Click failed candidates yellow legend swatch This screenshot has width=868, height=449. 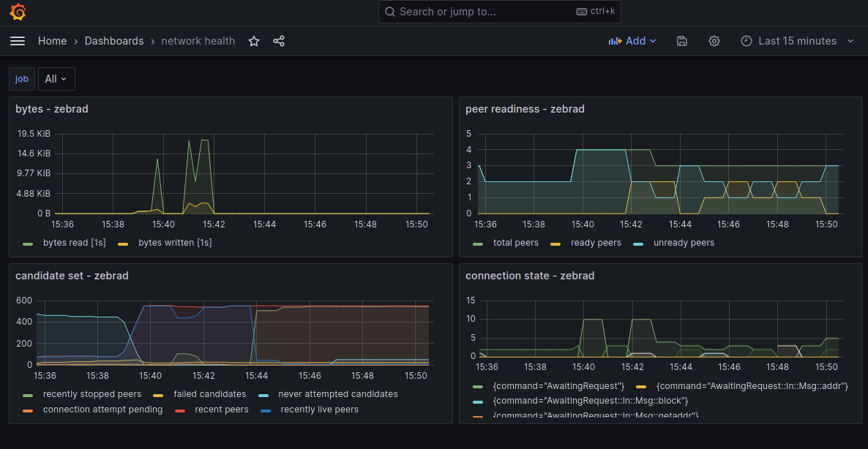157,394
